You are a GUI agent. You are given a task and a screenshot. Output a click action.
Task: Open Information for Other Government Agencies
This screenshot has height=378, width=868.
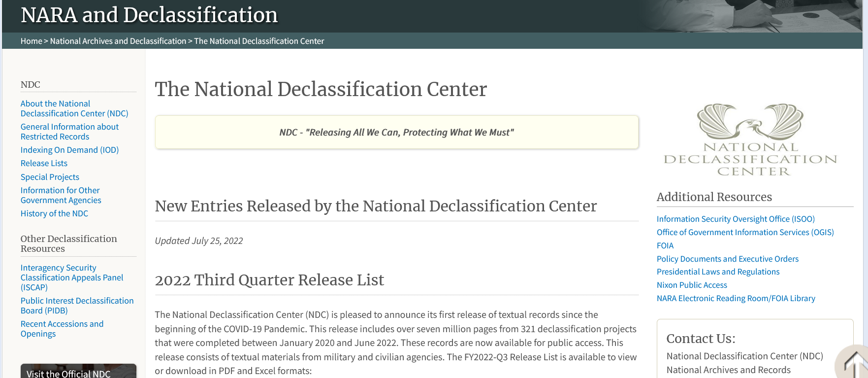[61, 195]
